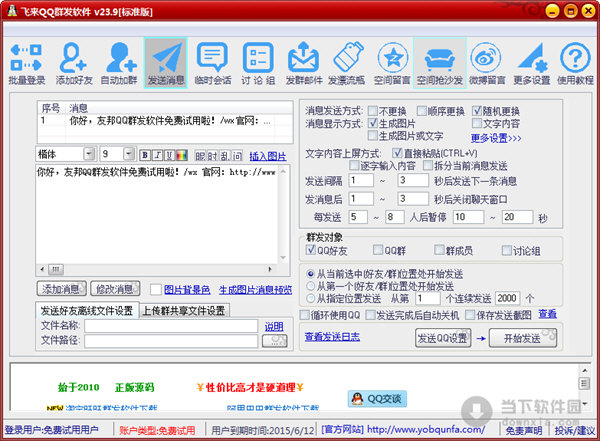Viewport: 600px width, 441px height.
Task: Switch to 上传群共享文件设置 tab
Action: 184,310
